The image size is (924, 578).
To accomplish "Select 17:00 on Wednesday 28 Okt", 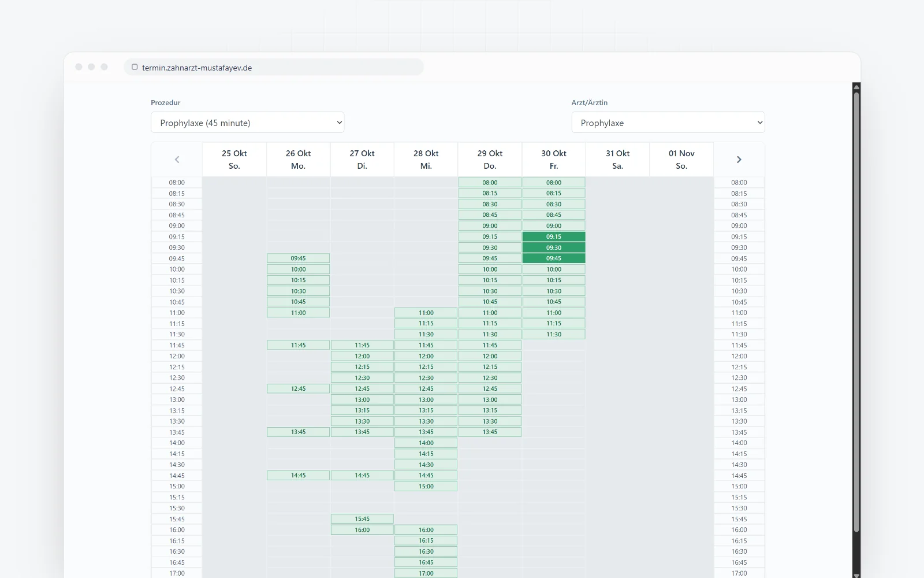I will (426, 573).
